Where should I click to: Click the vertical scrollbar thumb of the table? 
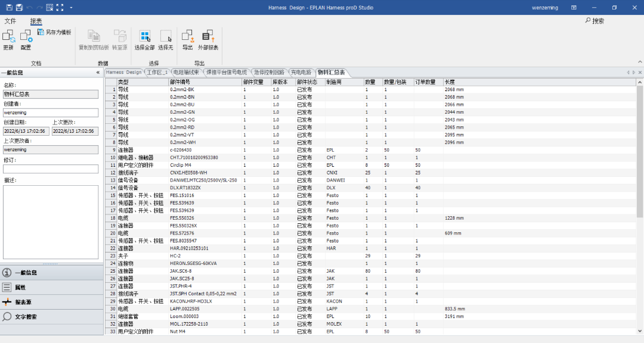click(x=640, y=152)
